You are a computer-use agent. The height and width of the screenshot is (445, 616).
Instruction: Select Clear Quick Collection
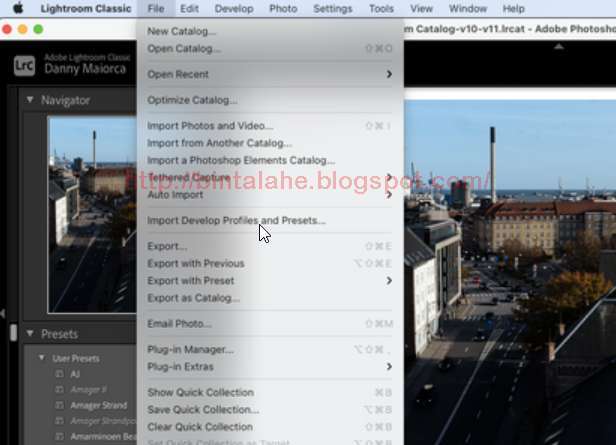[x=270, y=427]
